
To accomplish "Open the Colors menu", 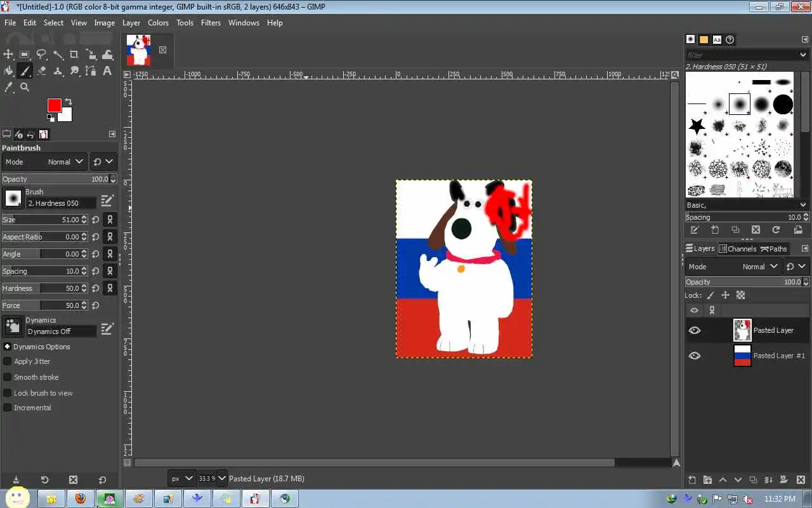I will click(x=158, y=23).
